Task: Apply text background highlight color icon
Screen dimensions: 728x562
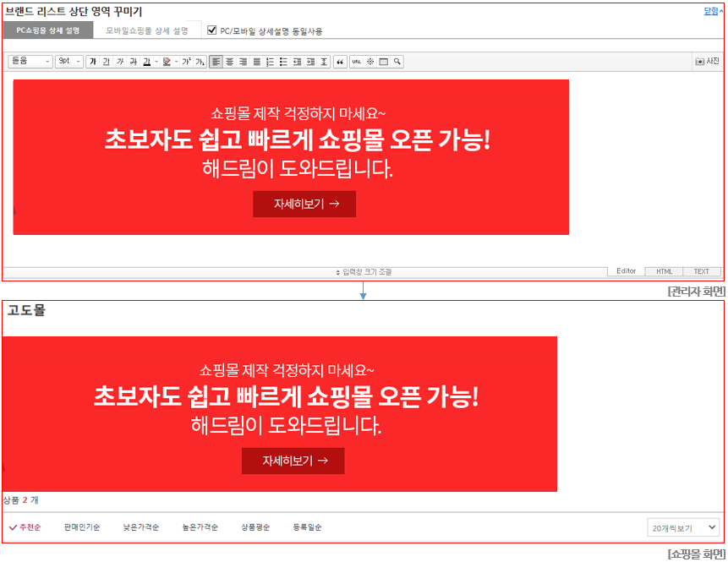Action: click(x=167, y=61)
